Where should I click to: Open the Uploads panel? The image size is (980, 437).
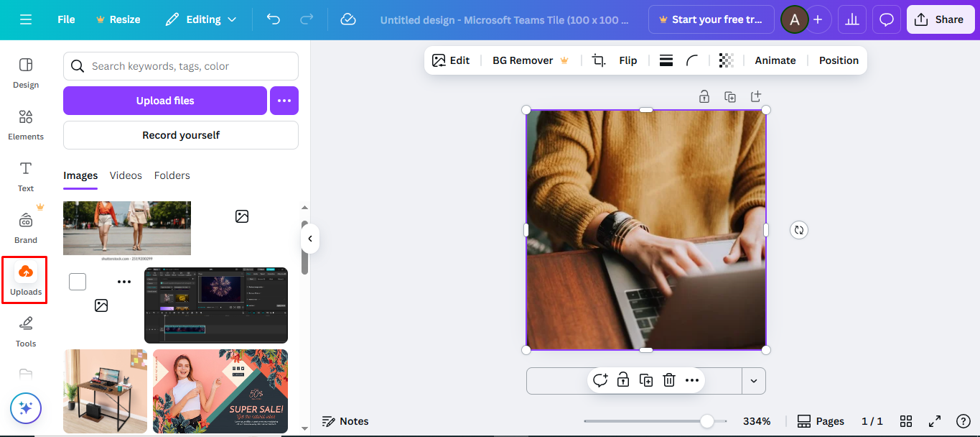(x=25, y=280)
